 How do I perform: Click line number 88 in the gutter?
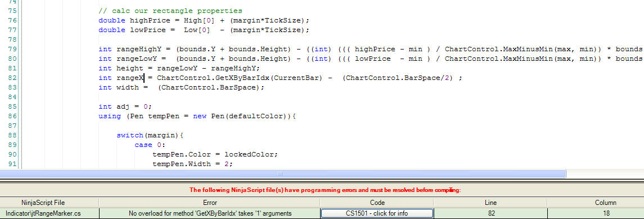[x=12, y=135]
